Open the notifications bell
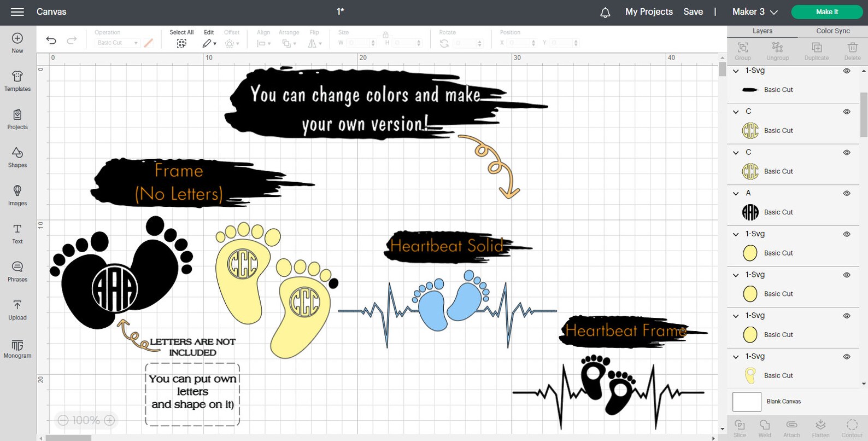 click(605, 12)
